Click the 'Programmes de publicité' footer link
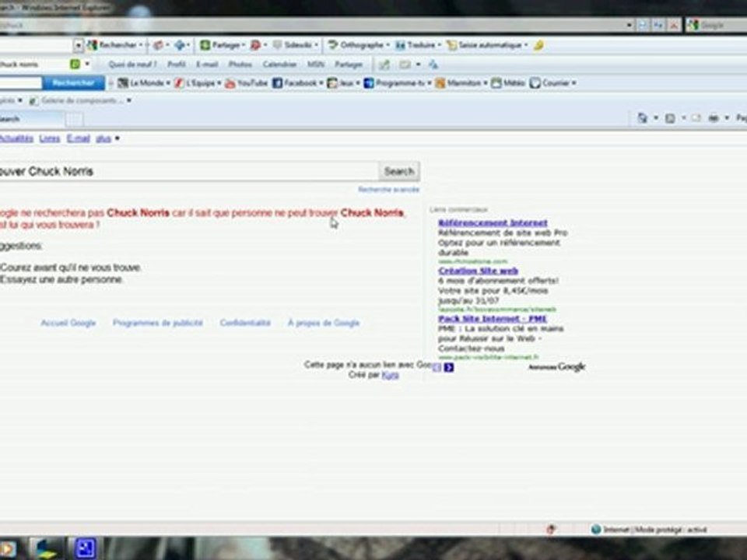 (158, 323)
